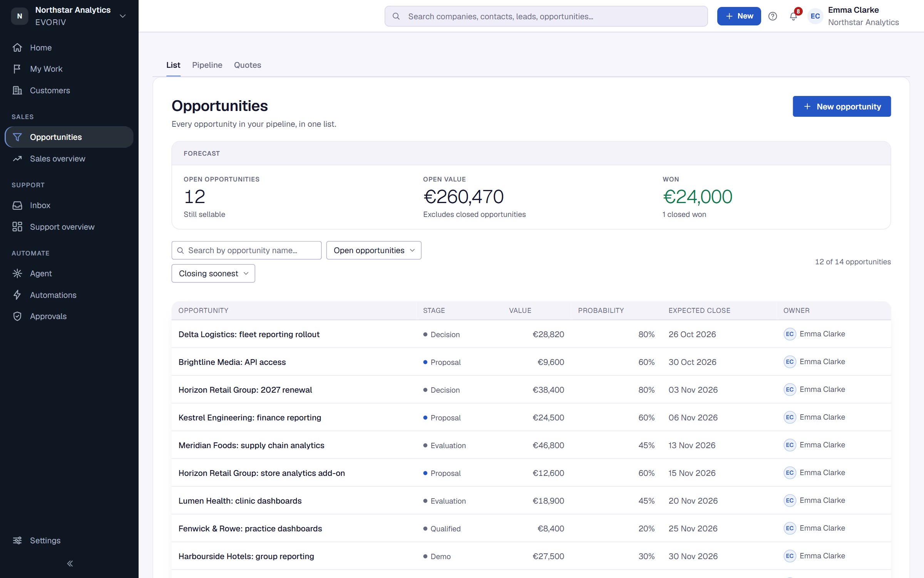Open notifications bell with 8 badge
This screenshot has width=924, height=578.
click(794, 16)
